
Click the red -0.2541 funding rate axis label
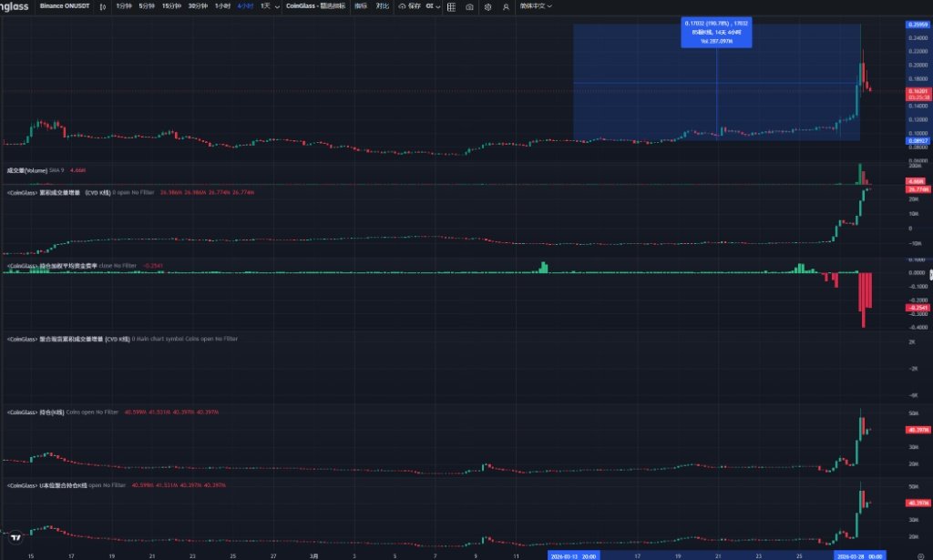[x=918, y=308]
